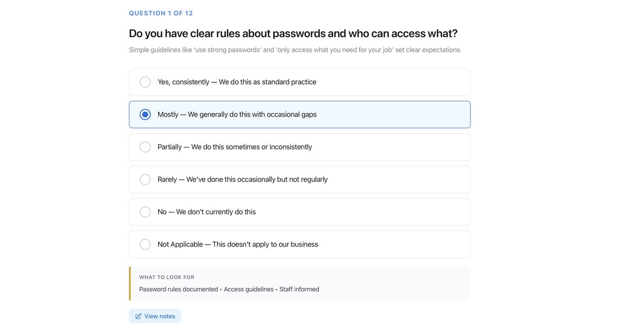
Task: Deselect the currently chosen 'Mostly' option
Action: pos(145,114)
